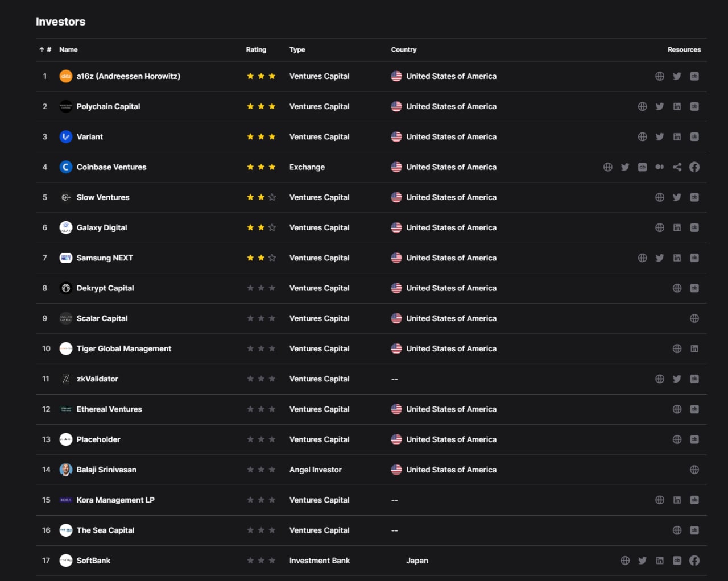The image size is (728, 581).
Task: Click 'Angel Investor' type cell
Action: coord(316,470)
